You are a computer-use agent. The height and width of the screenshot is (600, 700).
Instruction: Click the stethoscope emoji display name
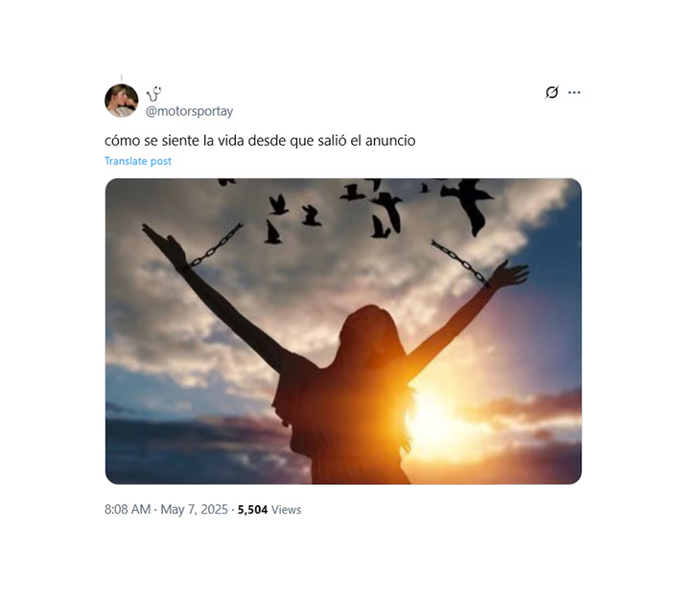pyautogui.click(x=154, y=94)
